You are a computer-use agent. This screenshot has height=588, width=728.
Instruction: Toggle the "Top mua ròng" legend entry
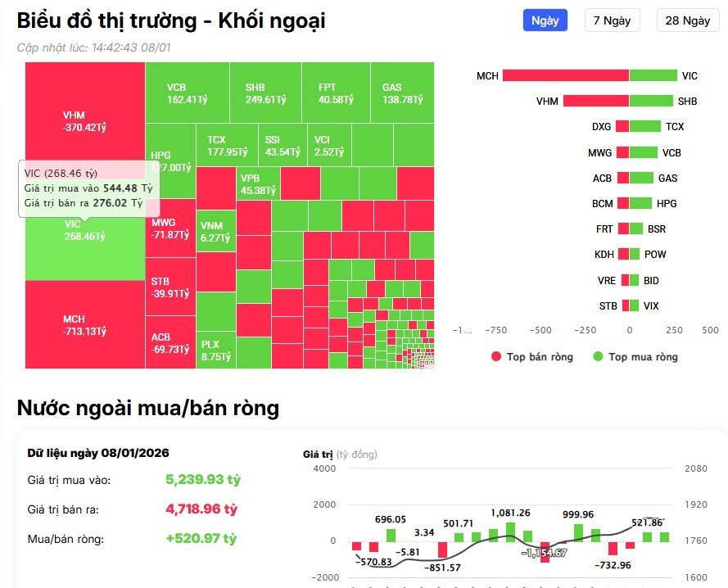click(644, 357)
